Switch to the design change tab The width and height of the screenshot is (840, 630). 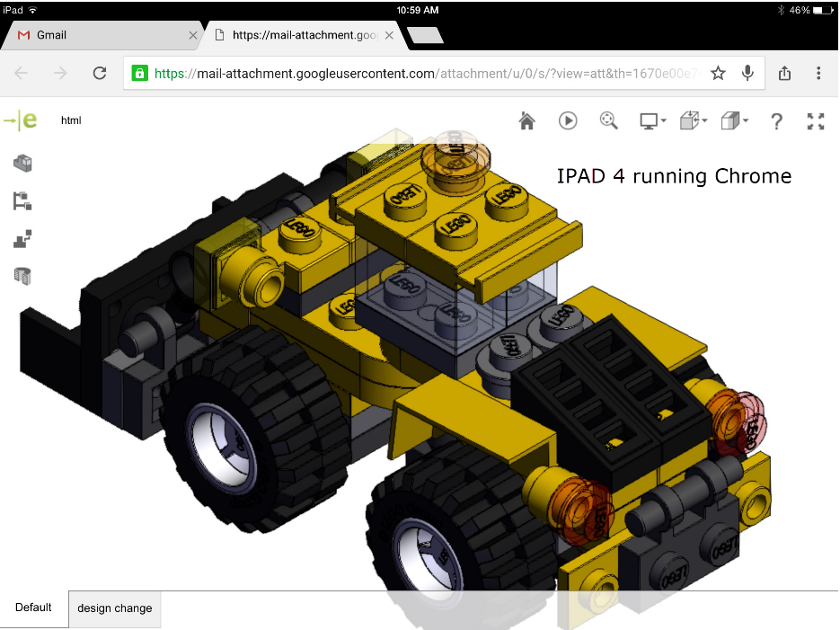click(115, 608)
